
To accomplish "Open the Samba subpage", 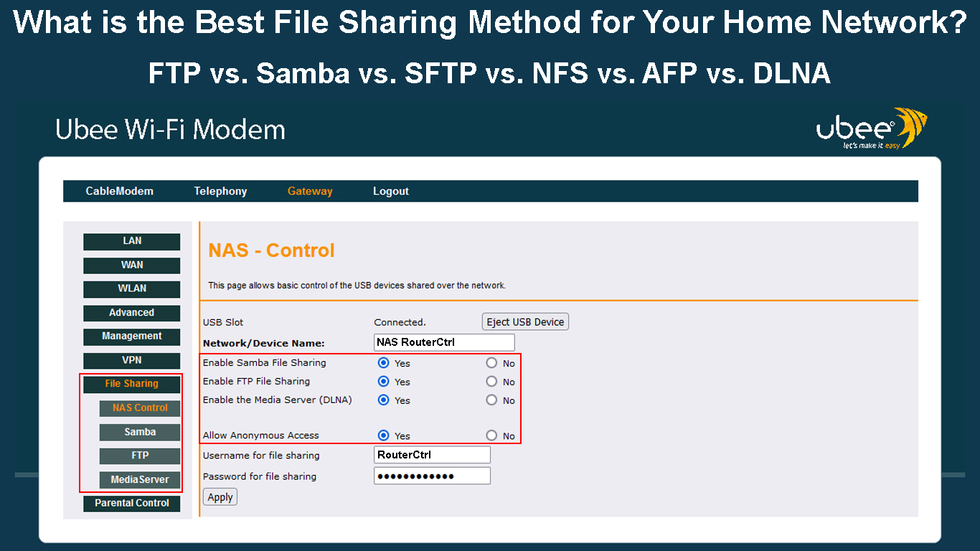I will (x=140, y=432).
